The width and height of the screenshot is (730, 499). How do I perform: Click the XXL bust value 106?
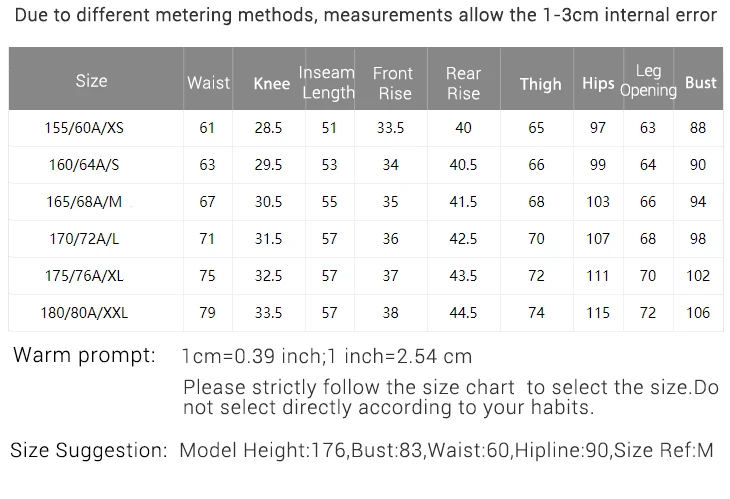(x=698, y=313)
